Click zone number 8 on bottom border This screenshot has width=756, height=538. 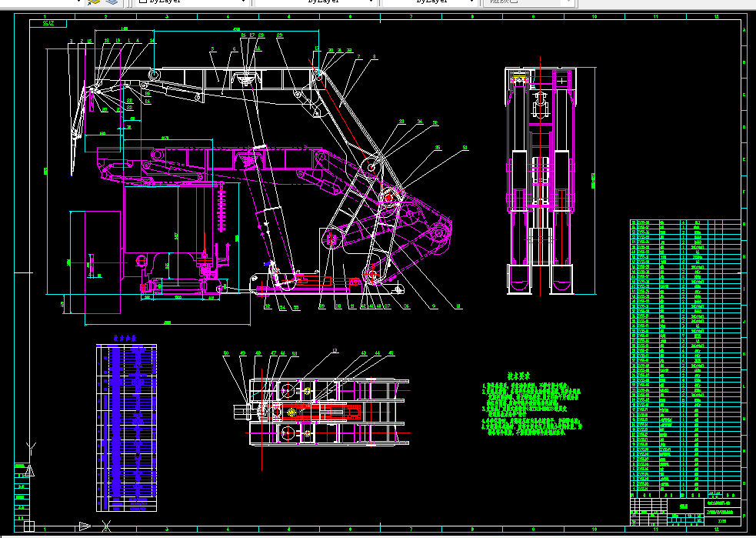coord(472,530)
